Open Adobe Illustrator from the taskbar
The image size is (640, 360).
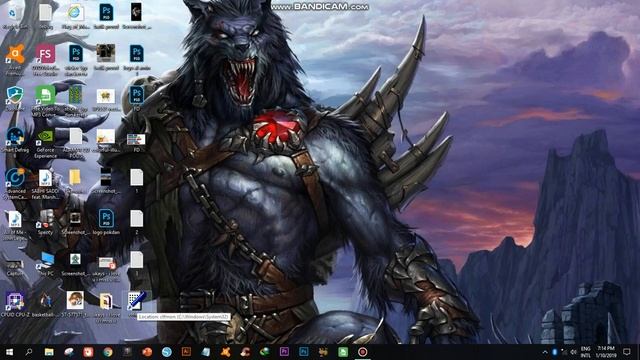click(x=186, y=352)
